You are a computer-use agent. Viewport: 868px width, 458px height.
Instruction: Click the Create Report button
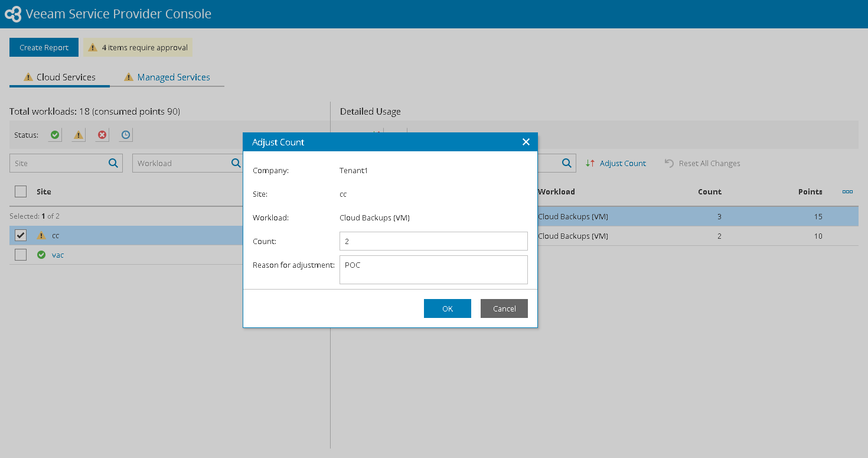44,48
